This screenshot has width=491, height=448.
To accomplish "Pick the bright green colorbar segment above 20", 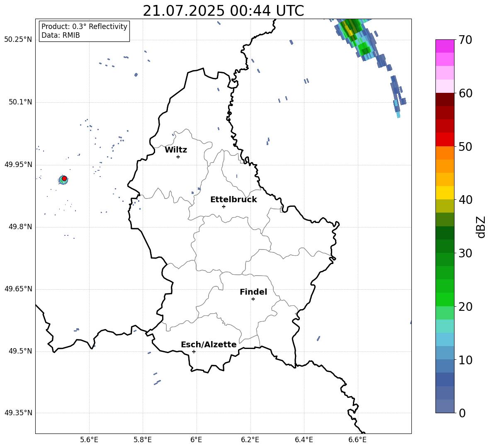I will coord(445,299).
